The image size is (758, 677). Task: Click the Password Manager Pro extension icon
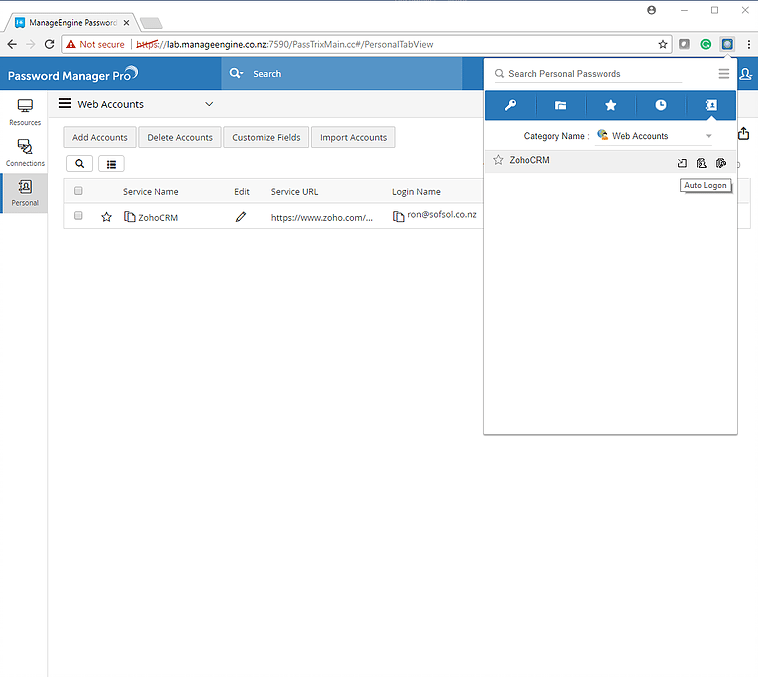click(727, 44)
